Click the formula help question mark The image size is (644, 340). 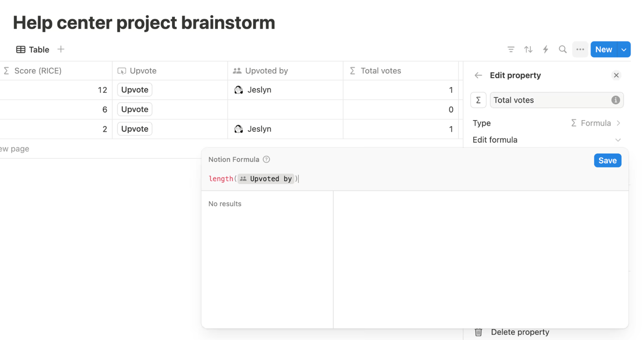[x=266, y=160]
